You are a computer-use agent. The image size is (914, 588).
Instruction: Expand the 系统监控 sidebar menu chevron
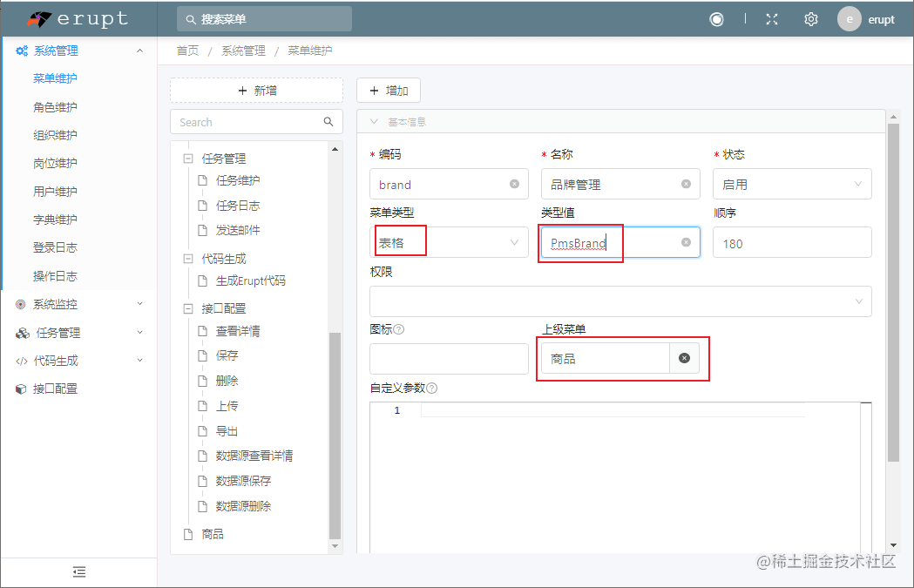tap(140, 304)
